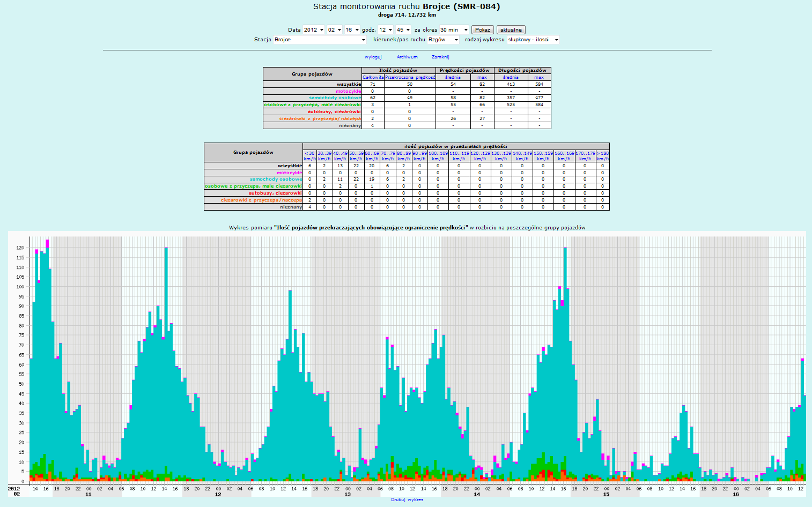The width and height of the screenshot is (812, 507).
Task: Click average speed value 26
Action: [453, 118]
